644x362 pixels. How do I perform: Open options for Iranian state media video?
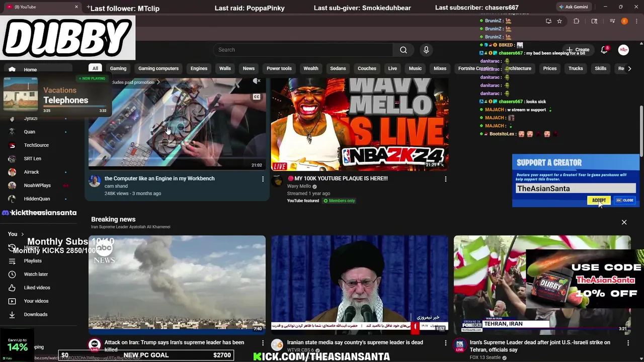[445, 343]
